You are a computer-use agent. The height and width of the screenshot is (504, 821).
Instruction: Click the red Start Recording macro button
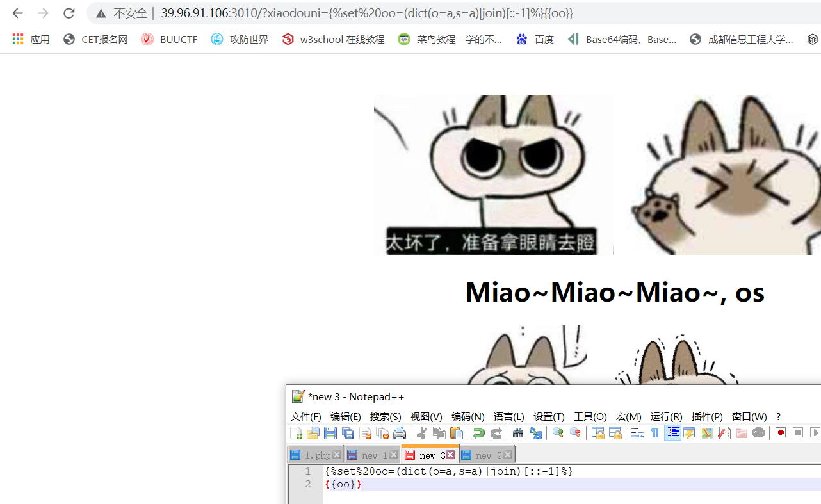pyautogui.click(x=781, y=433)
